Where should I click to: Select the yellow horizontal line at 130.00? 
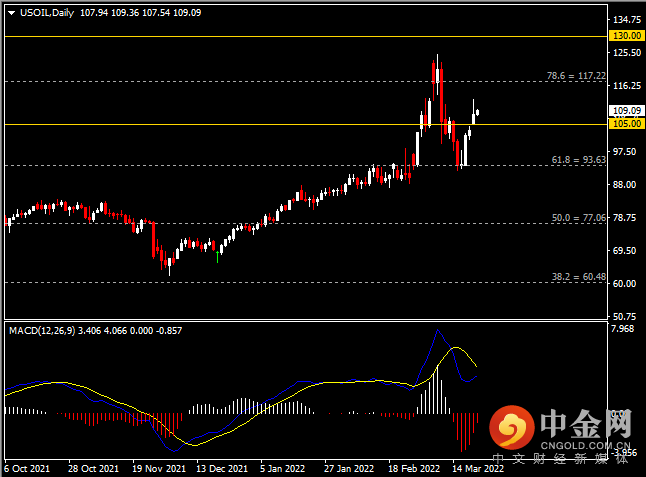[x=306, y=37]
